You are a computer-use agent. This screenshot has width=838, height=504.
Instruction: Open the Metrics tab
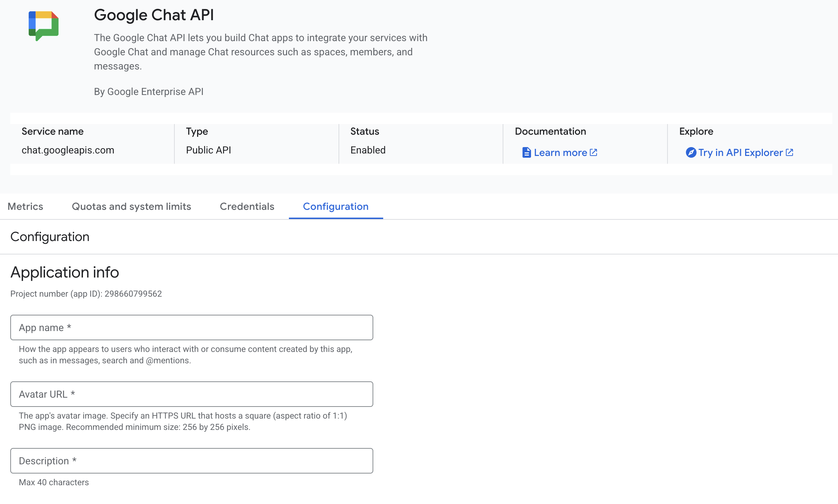click(26, 206)
